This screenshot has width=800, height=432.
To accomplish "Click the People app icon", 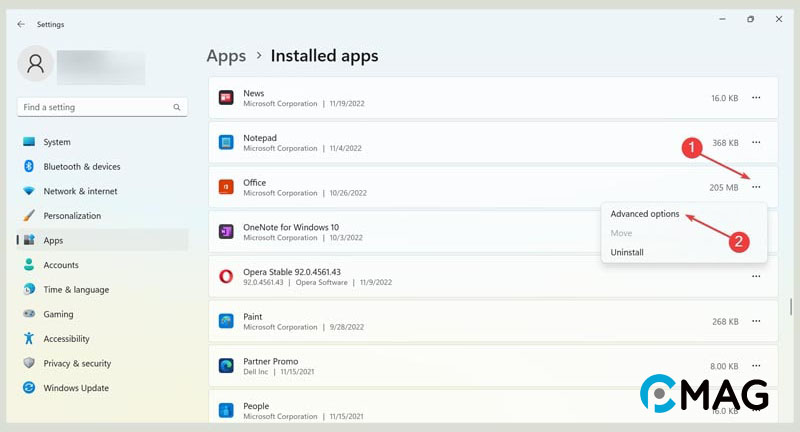I will (226, 410).
